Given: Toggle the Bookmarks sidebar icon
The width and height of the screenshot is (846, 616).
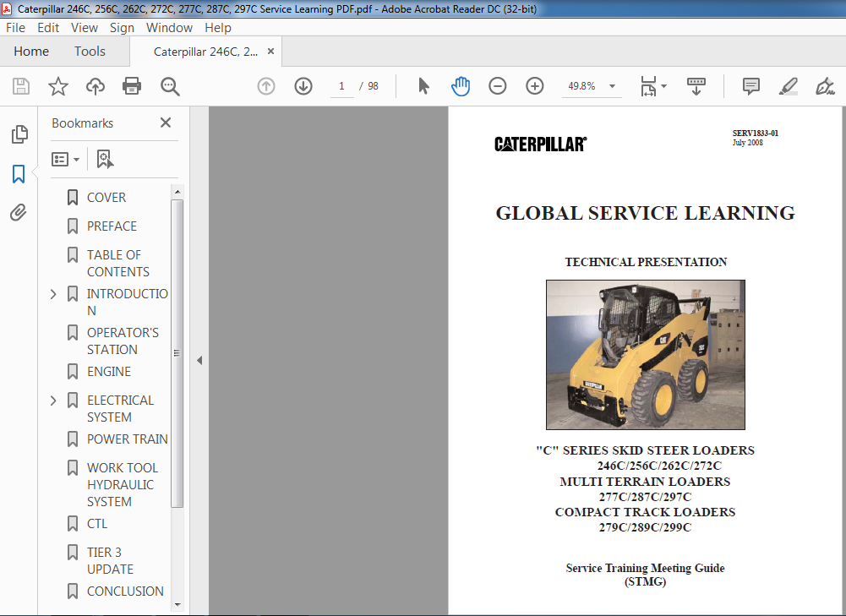Looking at the screenshot, I should tap(19, 174).
